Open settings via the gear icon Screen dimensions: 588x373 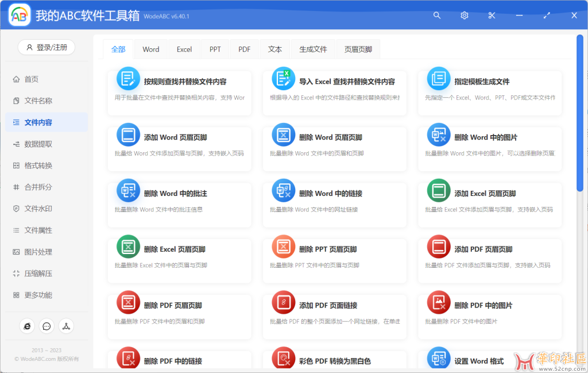(464, 16)
